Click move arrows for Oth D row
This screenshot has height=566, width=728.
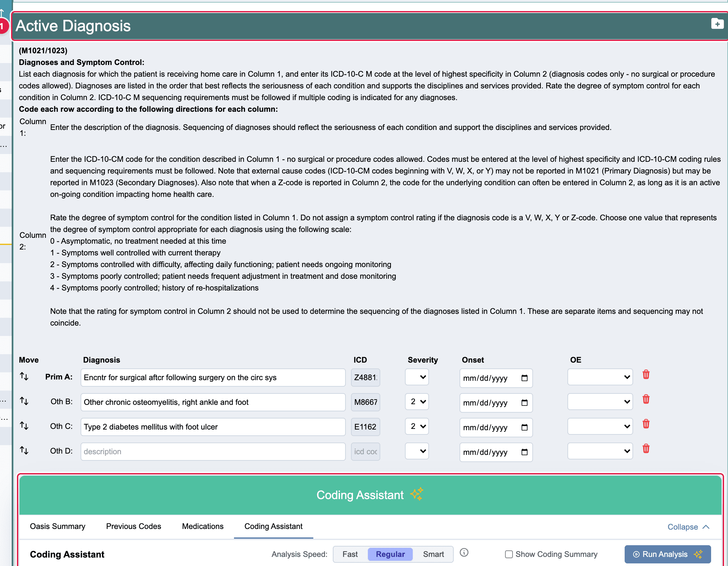24,450
